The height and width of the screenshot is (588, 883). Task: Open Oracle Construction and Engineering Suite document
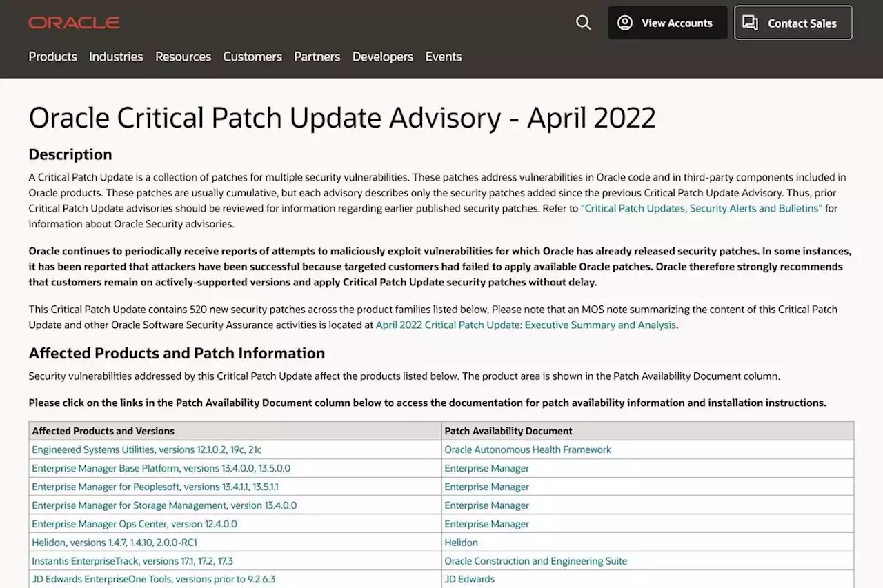[x=536, y=561]
